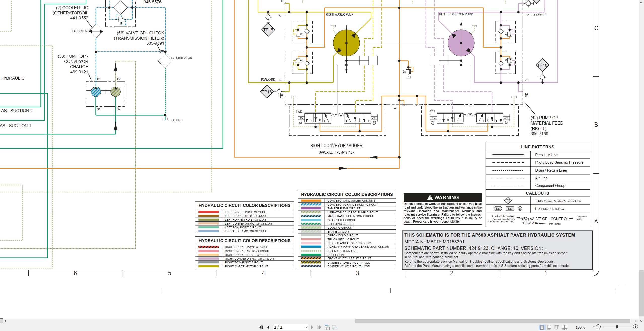The width and height of the screenshot is (644, 331).
Task: Click the red left propel pump swatch
Action: (209, 212)
